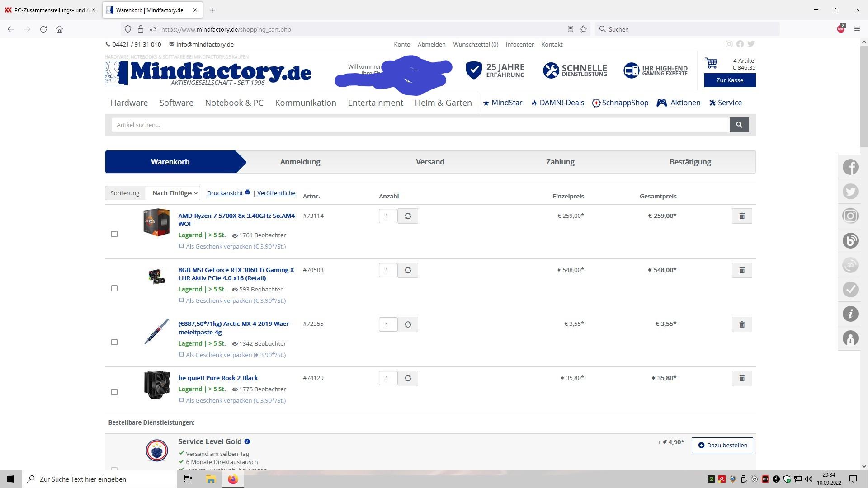Reload the page in Firefox
Screen dimensions: 868x488
point(43,29)
